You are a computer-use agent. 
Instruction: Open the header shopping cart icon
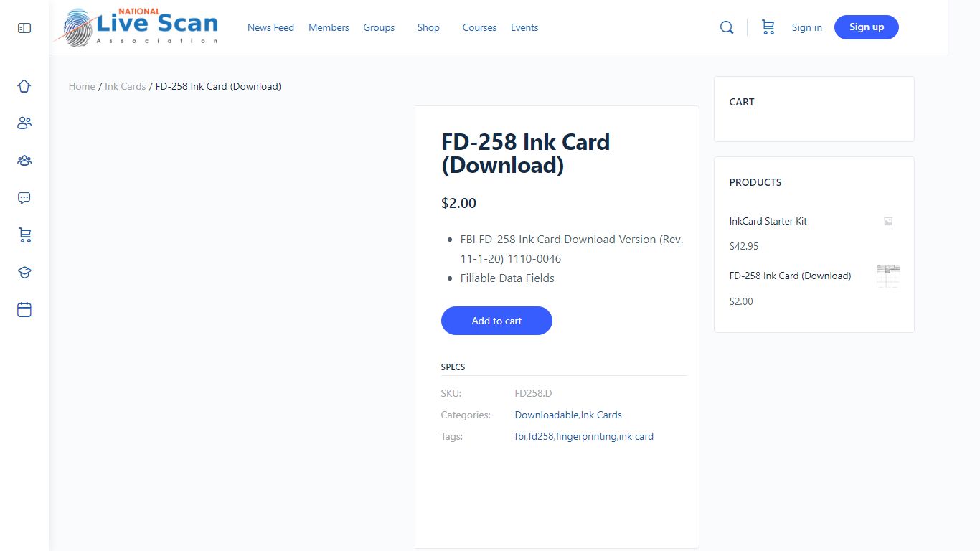pos(768,27)
